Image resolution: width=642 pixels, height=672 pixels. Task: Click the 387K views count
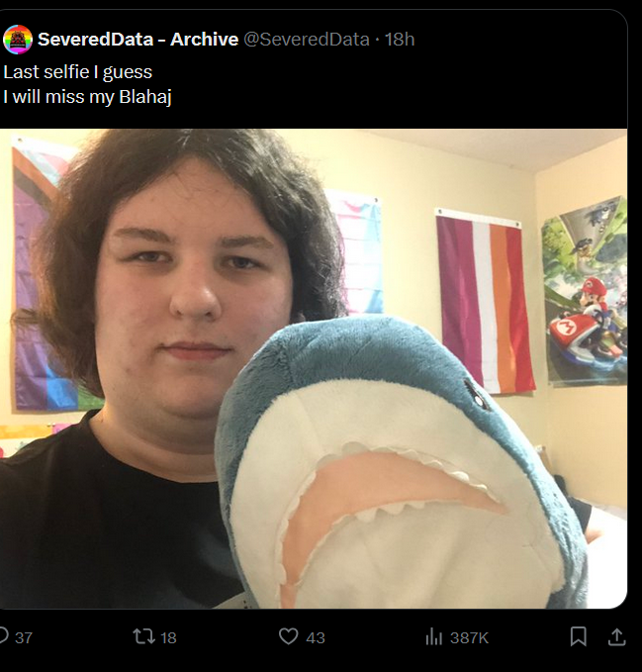[469, 637]
